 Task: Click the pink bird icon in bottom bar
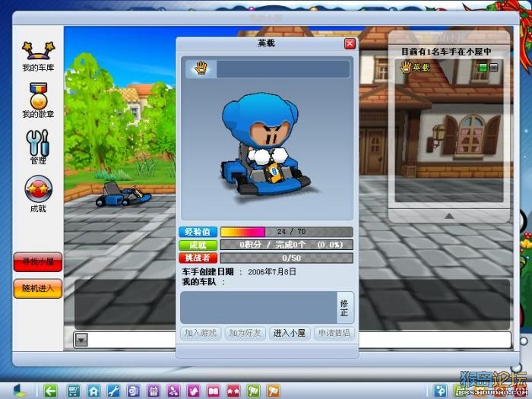(x=193, y=391)
